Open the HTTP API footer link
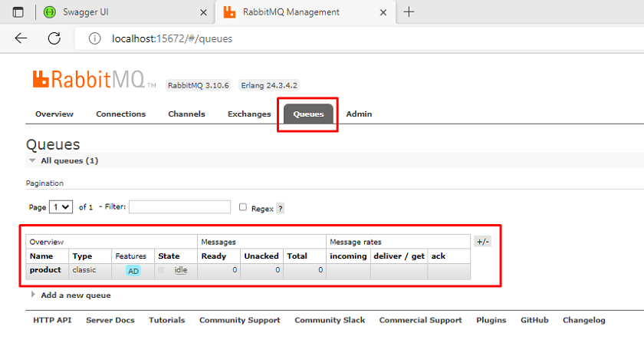644x340 pixels. click(x=52, y=320)
